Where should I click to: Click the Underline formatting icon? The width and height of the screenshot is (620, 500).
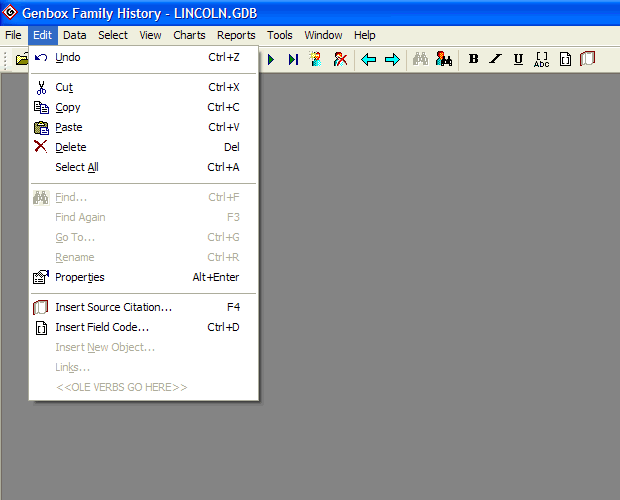click(518, 59)
